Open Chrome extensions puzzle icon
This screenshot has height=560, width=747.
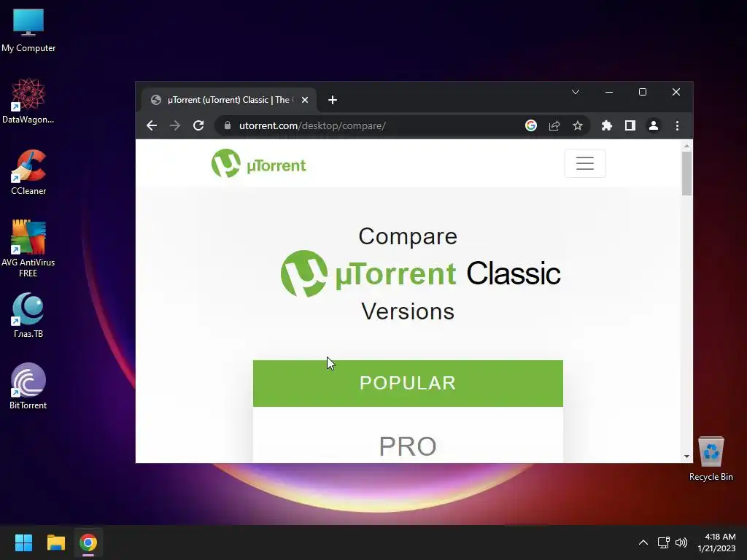point(606,125)
